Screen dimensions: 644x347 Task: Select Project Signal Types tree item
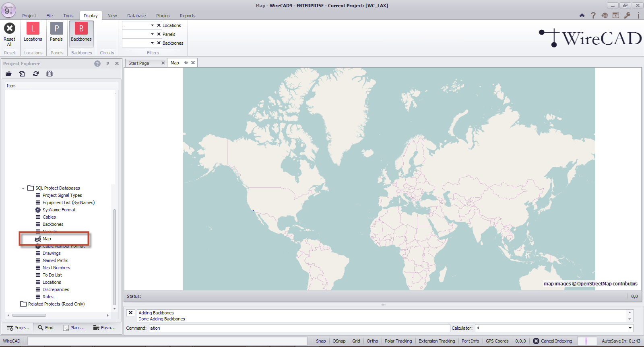click(x=62, y=195)
